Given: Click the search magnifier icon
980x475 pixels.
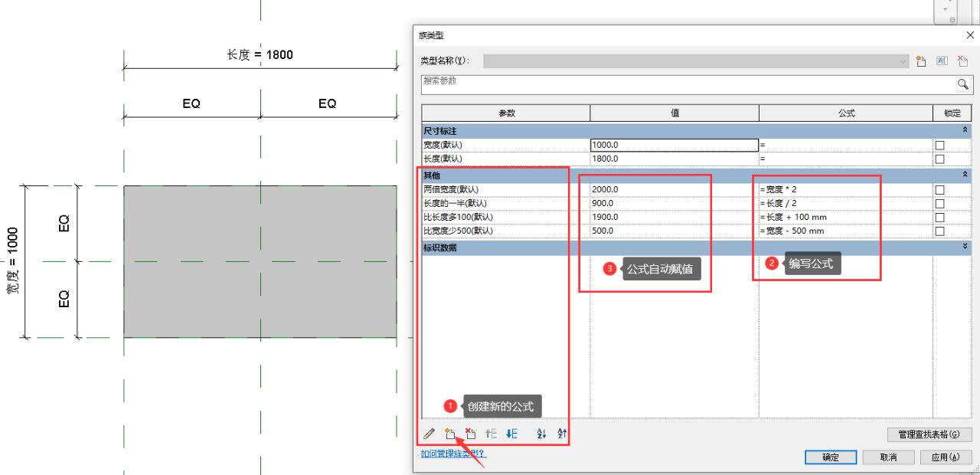Looking at the screenshot, I should pos(963,84).
